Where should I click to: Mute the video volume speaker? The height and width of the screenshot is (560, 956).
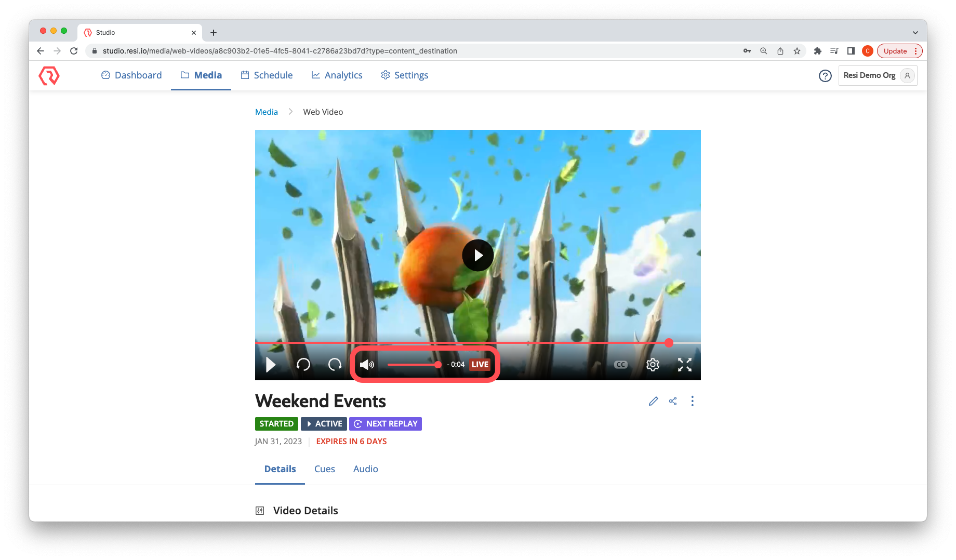pyautogui.click(x=367, y=365)
